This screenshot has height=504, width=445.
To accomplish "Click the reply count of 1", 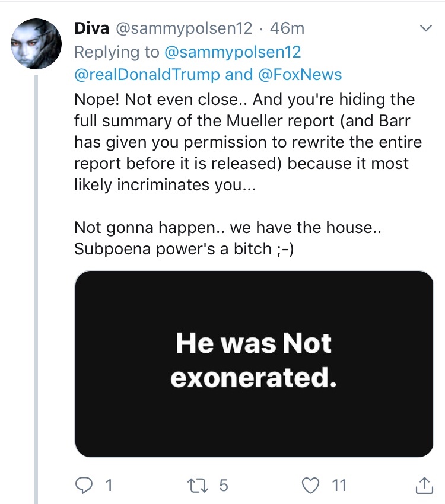I will point(109,486).
